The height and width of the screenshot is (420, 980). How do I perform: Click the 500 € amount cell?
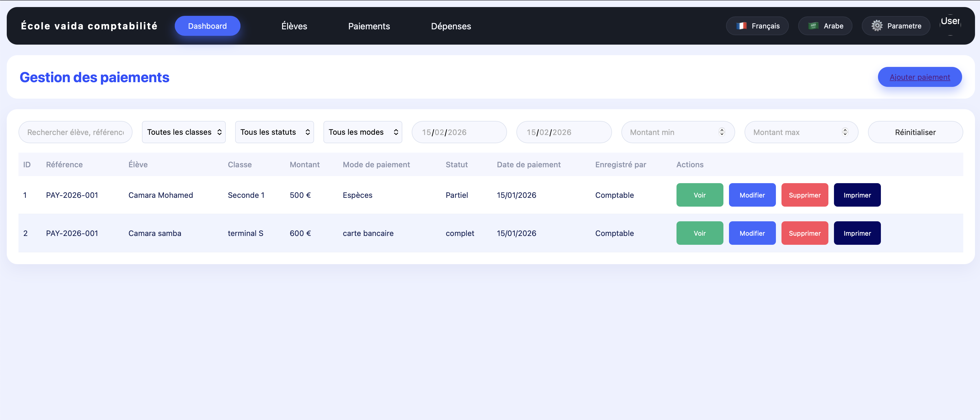tap(300, 195)
